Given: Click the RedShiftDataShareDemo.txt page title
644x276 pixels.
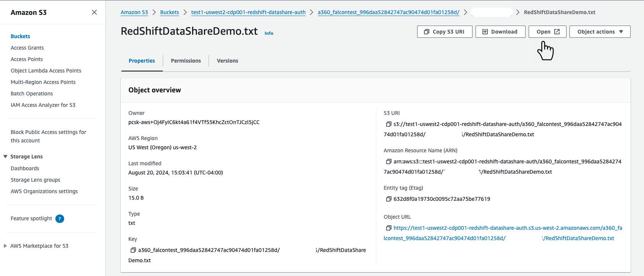Looking at the screenshot, I should tap(189, 31).
